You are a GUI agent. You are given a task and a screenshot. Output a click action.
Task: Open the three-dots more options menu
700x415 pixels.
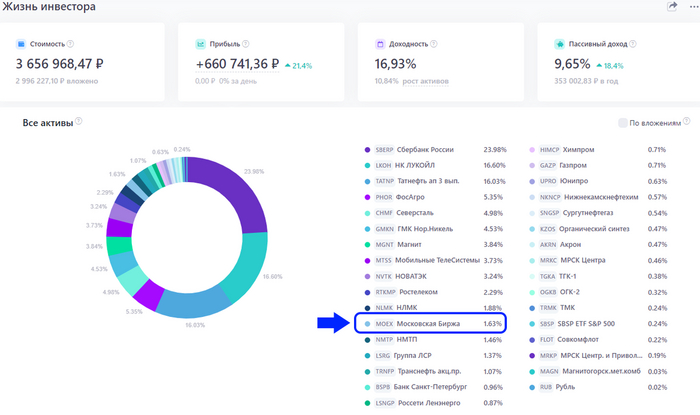692,7
